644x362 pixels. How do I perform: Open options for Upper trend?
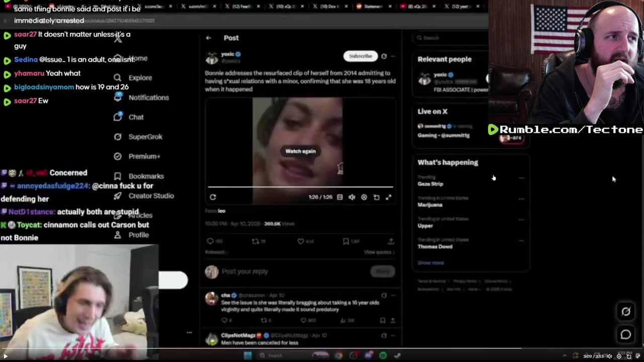521,220
